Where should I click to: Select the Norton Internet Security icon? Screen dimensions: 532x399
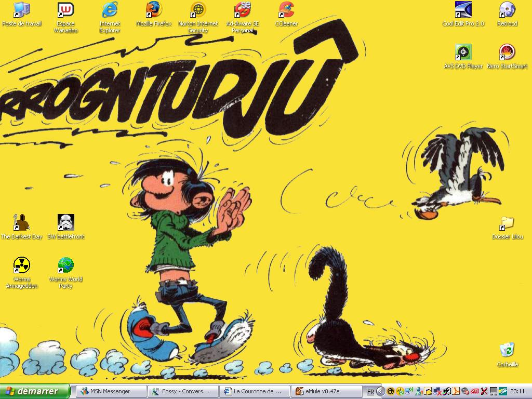point(198,18)
